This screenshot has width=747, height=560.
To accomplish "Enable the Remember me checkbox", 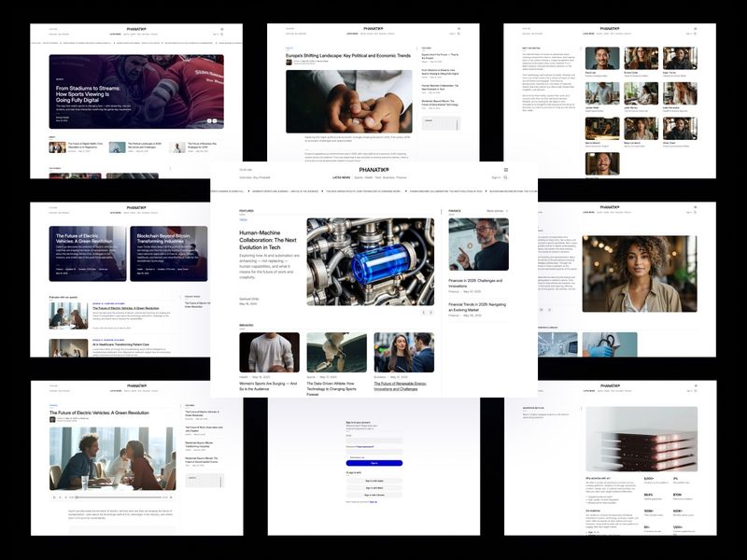I will [x=349, y=457].
